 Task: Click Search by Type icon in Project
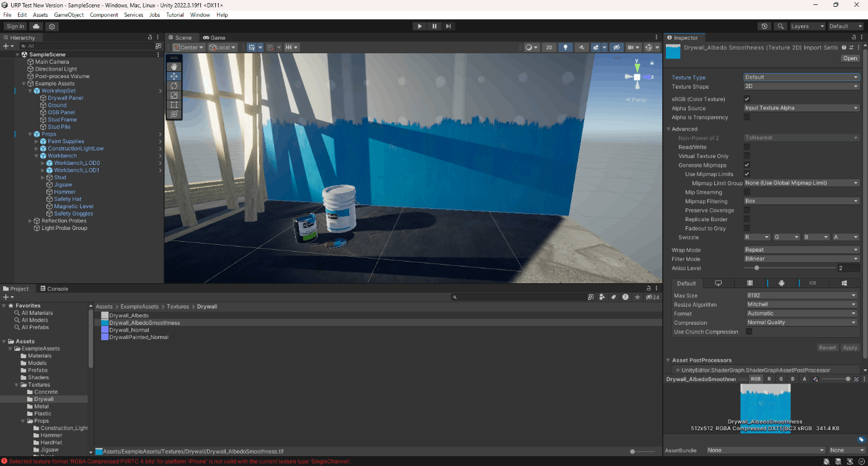coord(602,297)
